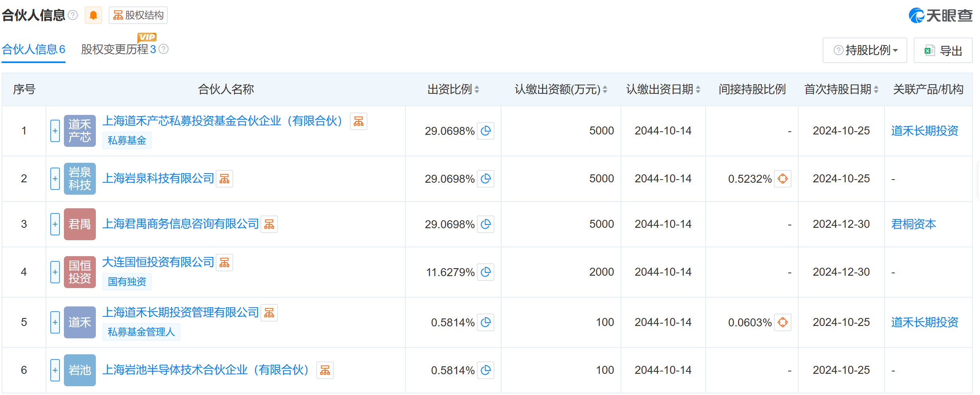
Task: Click the 国有独资 tag
Action: (x=127, y=282)
